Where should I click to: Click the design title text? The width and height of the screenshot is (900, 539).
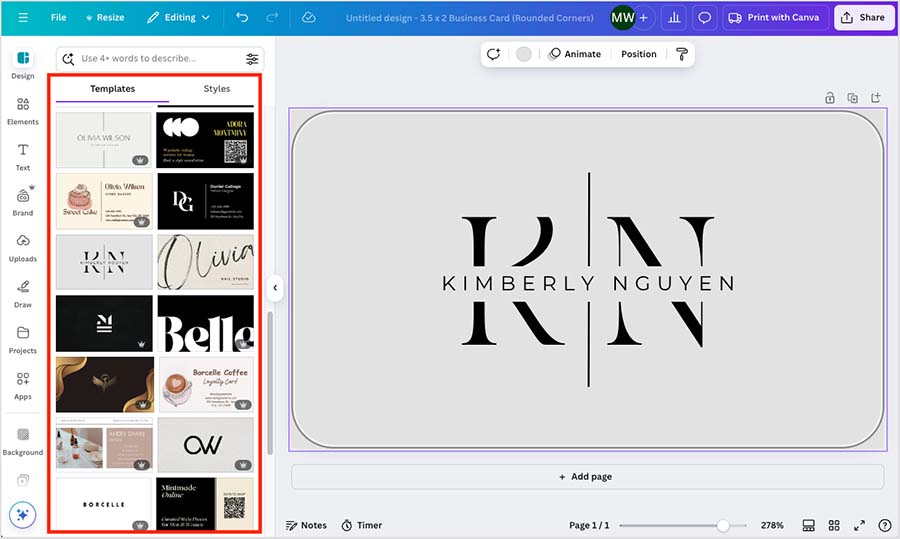point(470,18)
